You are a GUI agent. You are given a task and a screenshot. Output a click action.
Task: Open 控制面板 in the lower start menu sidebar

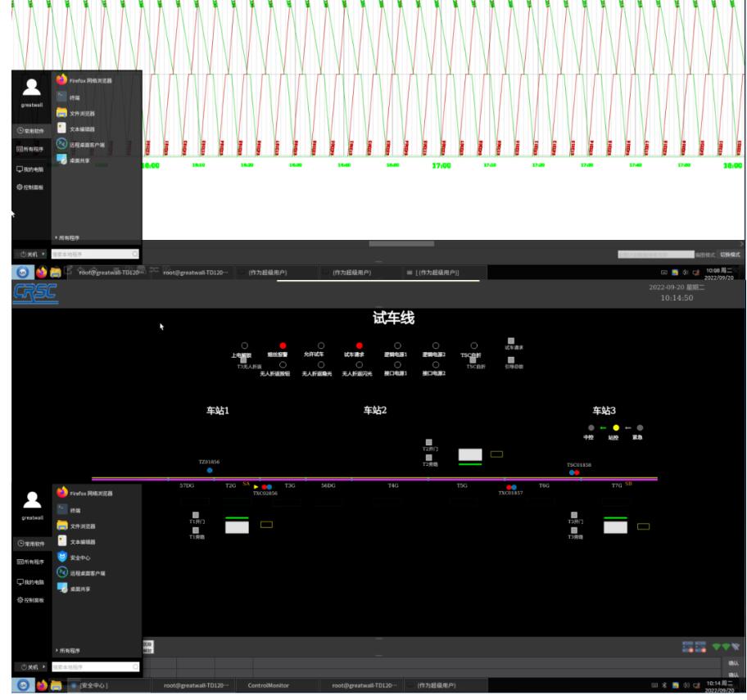(x=30, y=600)
